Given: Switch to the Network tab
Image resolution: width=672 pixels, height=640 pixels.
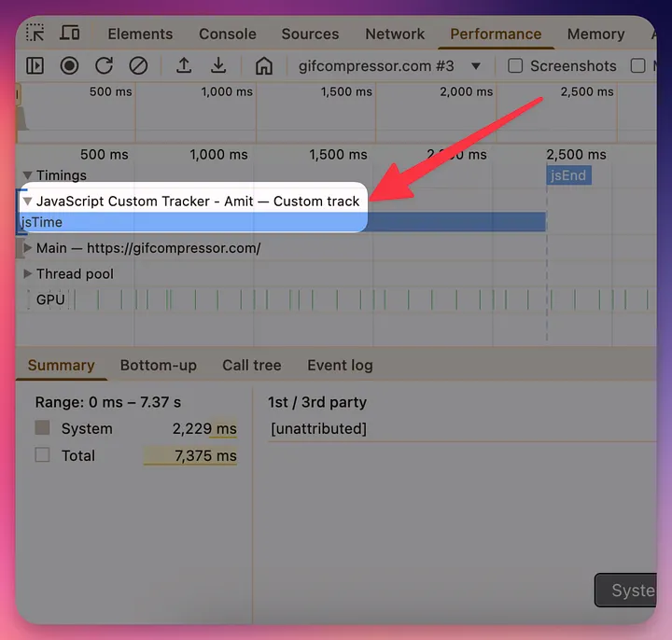Looking at the screenshot, I should [x=395, y=34].
